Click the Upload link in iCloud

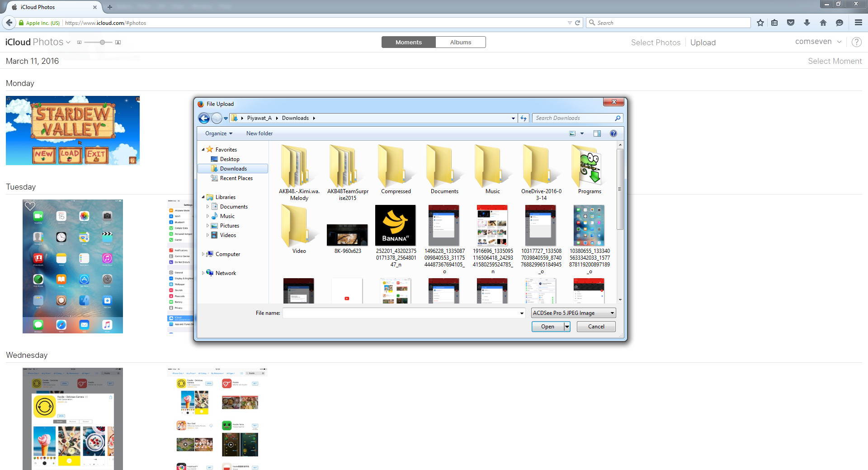click(x=703, y=43)
